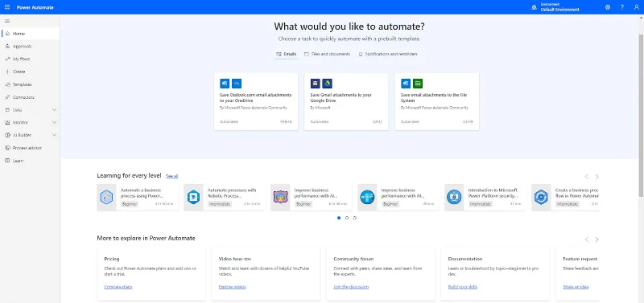The image size is (644, 303).
Task: Click the Connectors icon in sidebar
Action: point(8,97)
